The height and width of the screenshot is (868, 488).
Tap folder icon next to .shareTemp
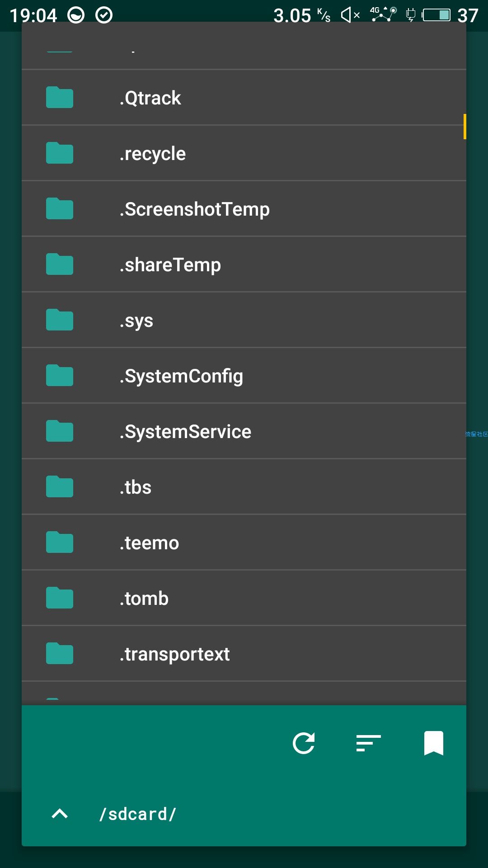point(60,264)
